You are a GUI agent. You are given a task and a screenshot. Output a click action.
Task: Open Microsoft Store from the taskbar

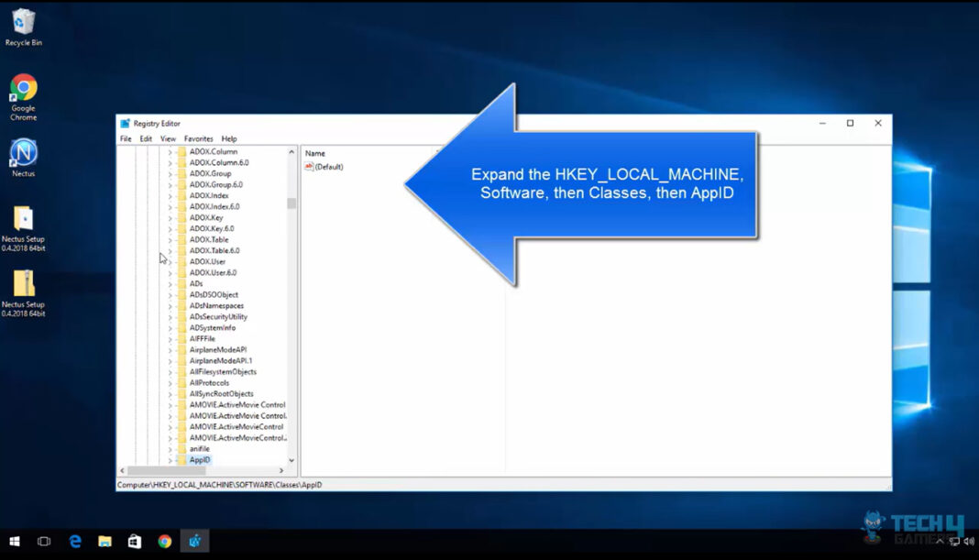tap(134, 542)
